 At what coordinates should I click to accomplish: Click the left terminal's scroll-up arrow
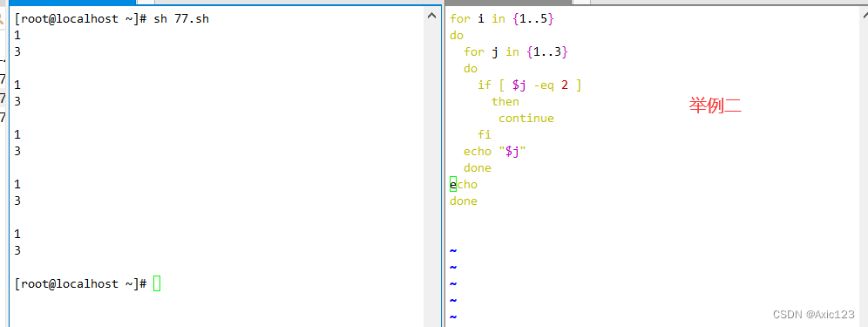tap(432, 17)
